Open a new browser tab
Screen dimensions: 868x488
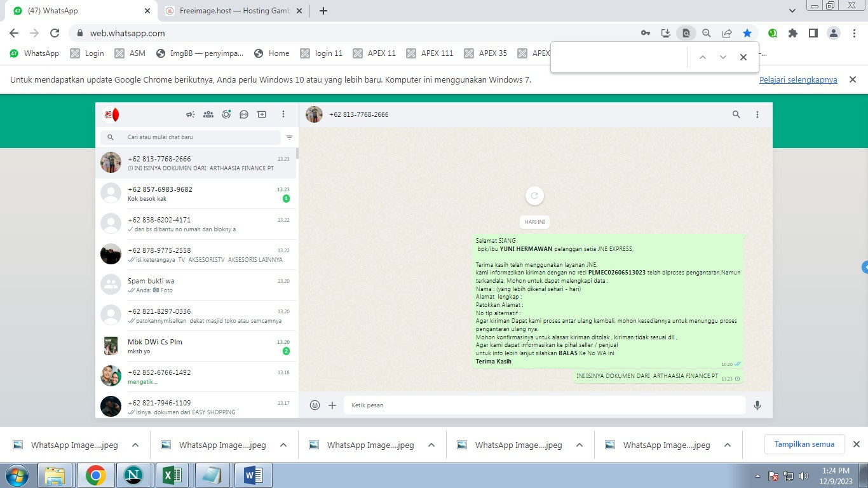click(x=323, y=11)
